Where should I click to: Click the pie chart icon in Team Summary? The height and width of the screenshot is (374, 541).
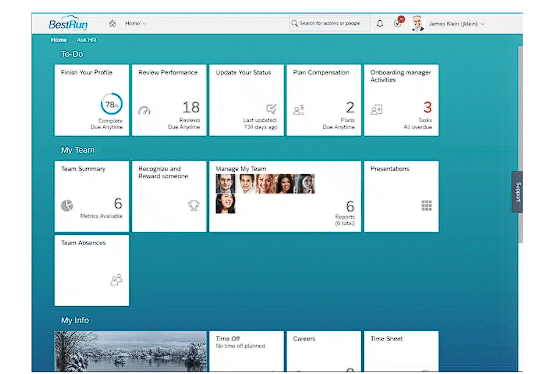[67, 205]
